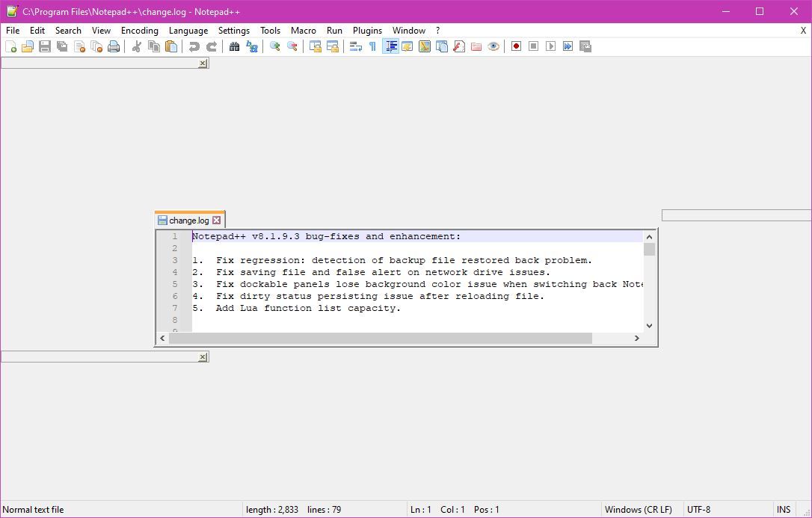The image size is (812, 518).
Task: Click the Zoom In magnifier icon
Action: 275,46
